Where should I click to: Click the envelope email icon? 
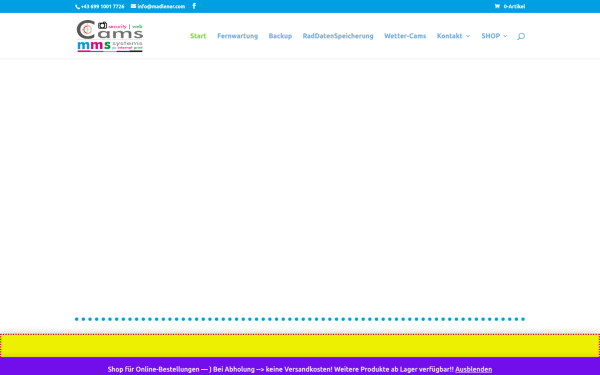(133, 6)
